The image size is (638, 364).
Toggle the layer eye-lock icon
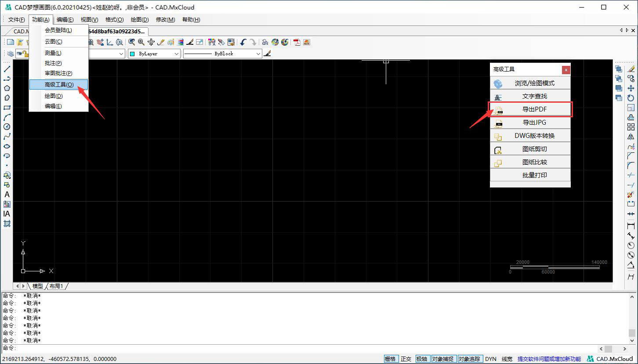click(22, 54)
